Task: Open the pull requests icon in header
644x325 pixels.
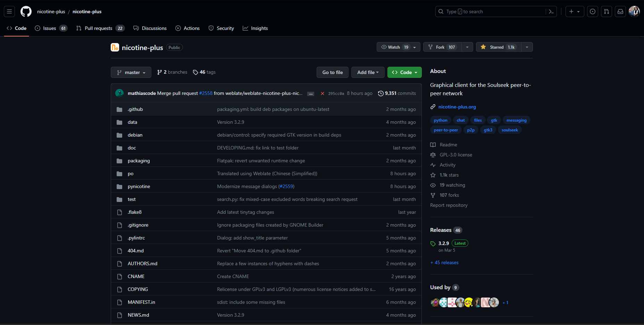Action: (x=607, y=11)
